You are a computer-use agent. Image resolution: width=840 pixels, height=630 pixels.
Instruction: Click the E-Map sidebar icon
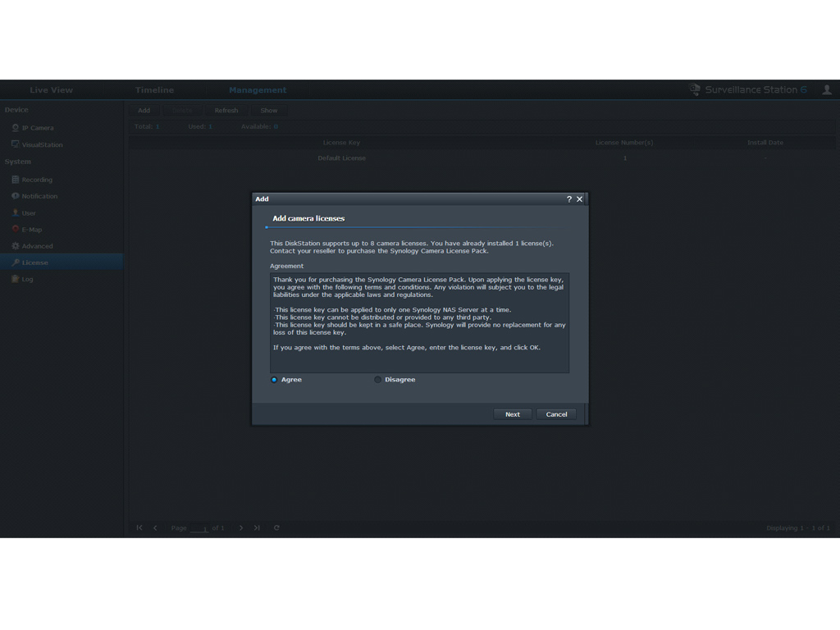(x=15, y=230)
